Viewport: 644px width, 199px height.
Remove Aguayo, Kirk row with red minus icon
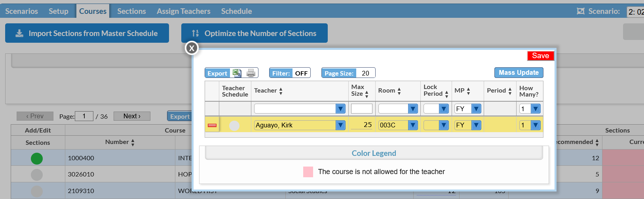212,125
